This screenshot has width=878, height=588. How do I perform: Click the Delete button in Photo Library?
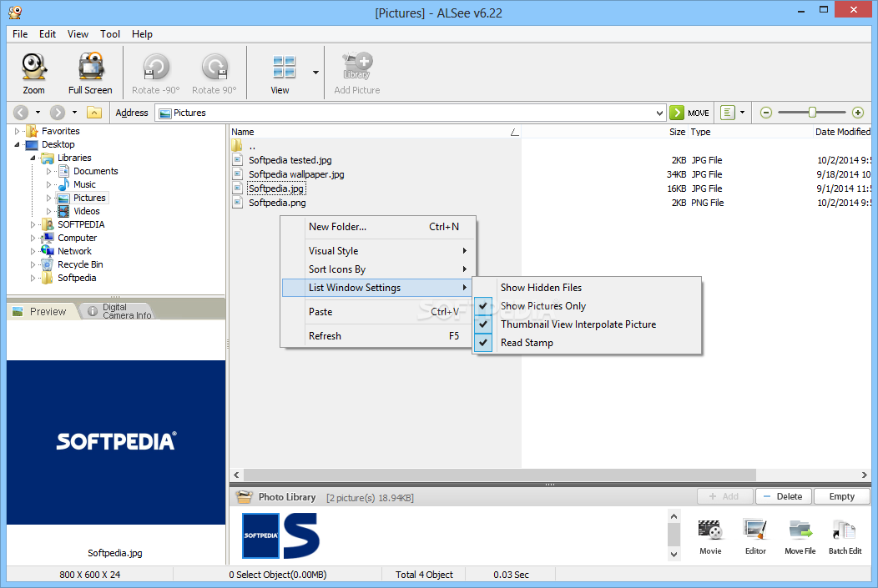point(784,496)
